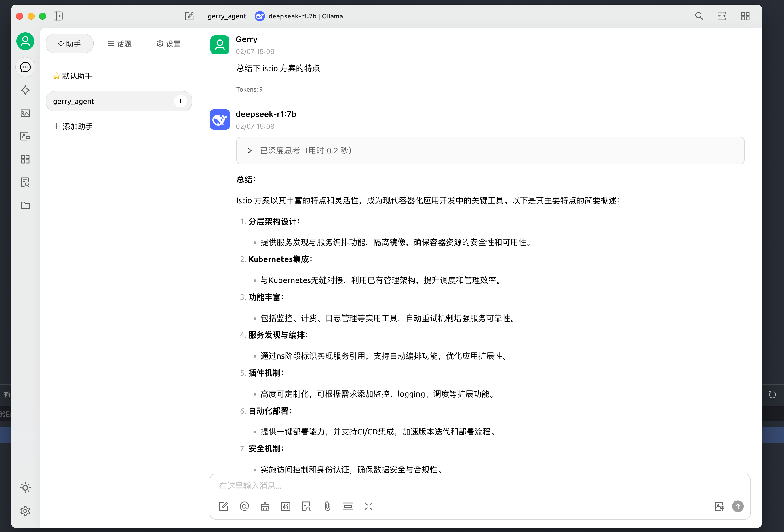
Task: Open the knowledge base sidebar icon
Action: pyautogui.click(x=25, y=182)
